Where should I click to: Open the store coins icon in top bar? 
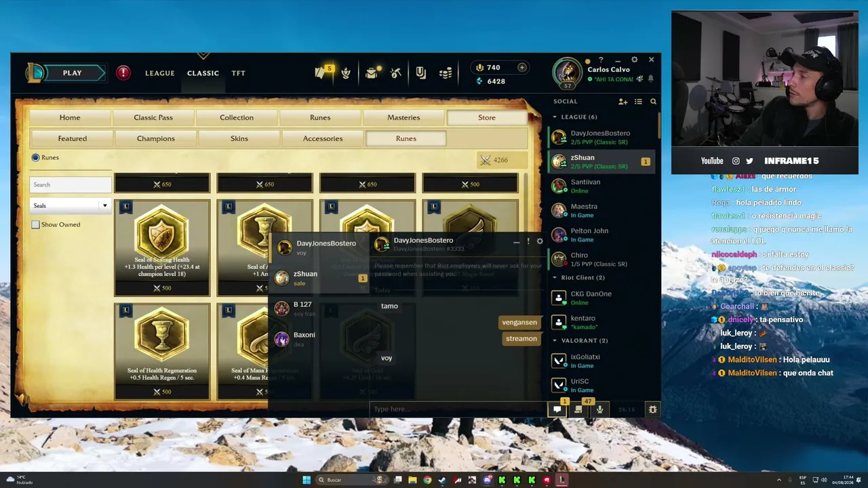[x=446, y=73]
